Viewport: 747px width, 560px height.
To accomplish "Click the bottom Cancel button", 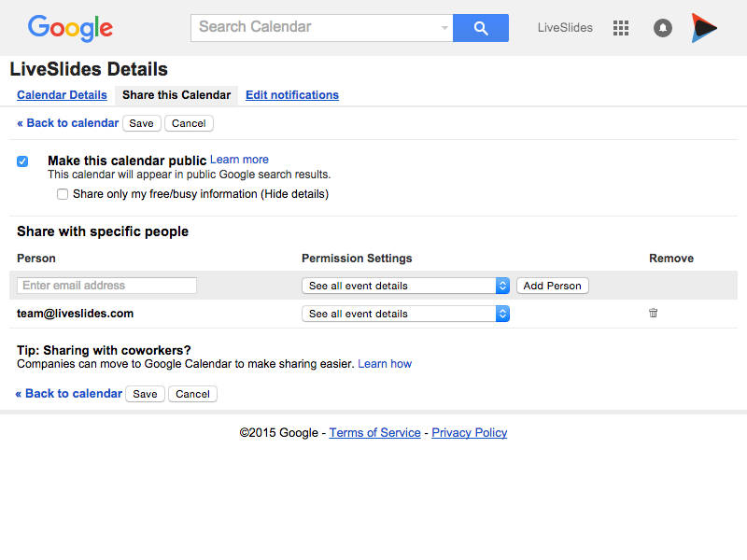I will point(192,394).
